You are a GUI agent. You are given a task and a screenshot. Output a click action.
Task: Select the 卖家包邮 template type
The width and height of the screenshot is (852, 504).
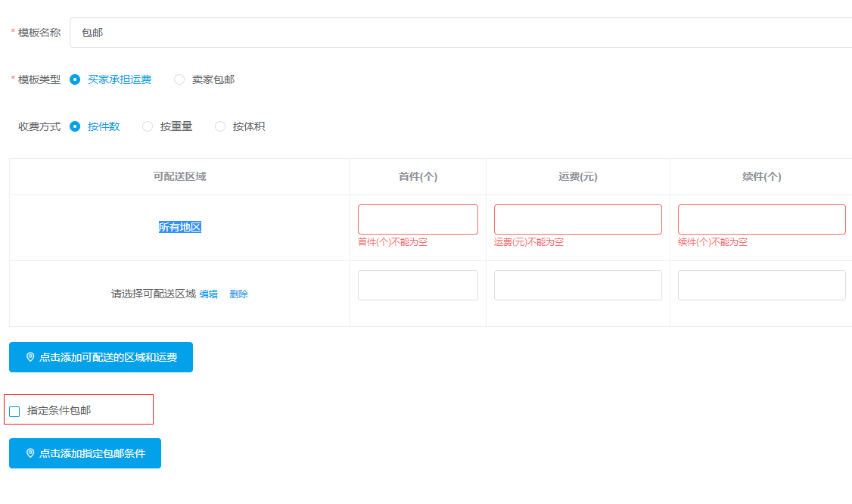click(x=179, y=79)
